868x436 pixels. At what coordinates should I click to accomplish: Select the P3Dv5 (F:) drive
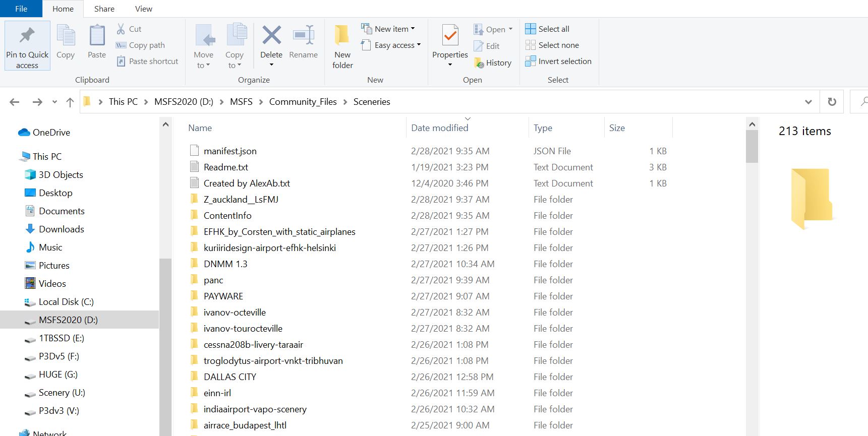point(52,356)
